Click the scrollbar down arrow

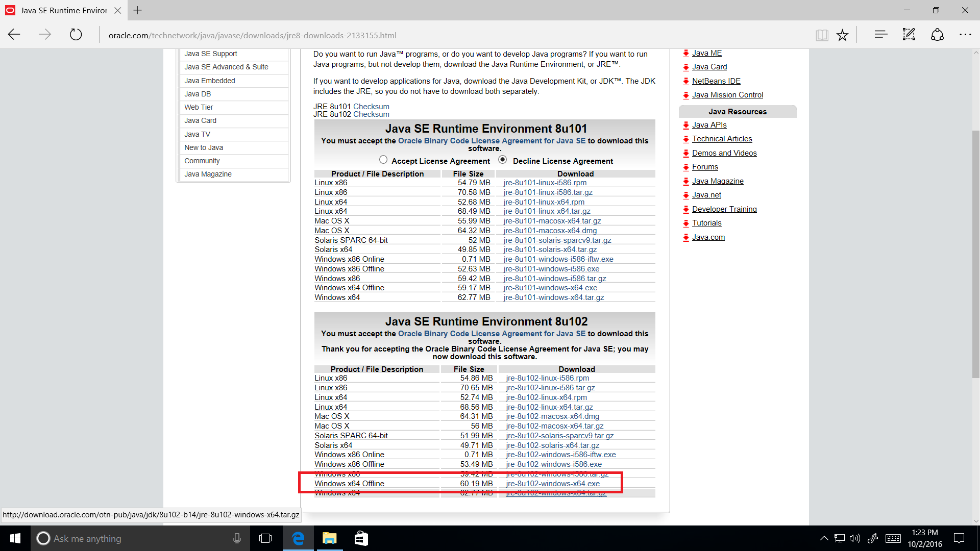click(976, 521)
